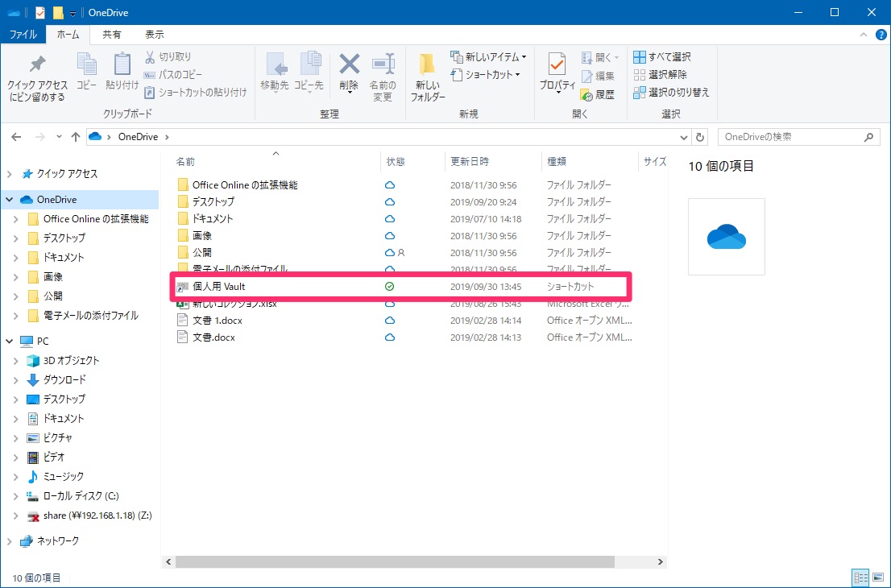Select Pictures (ピクチャ) in the navigation pane
The width and height of the screenshot is (891, 588).
coord(58,438)
